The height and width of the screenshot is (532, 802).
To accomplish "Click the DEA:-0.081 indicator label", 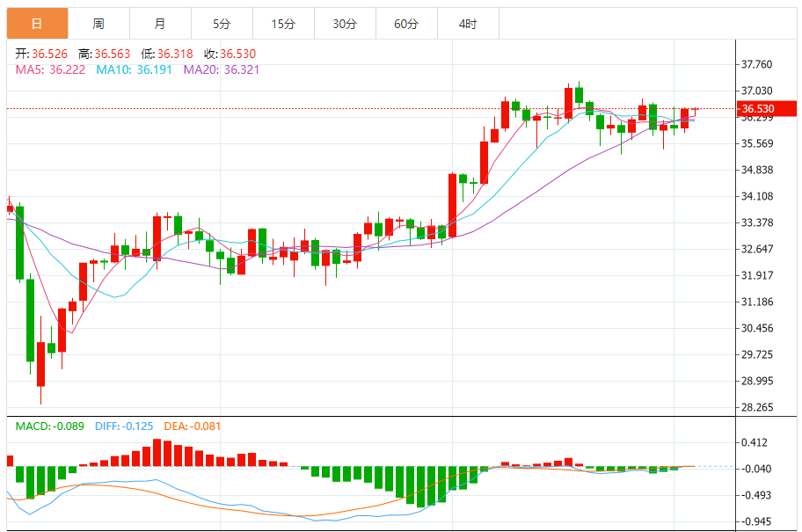I will click(x=193, y=426).
